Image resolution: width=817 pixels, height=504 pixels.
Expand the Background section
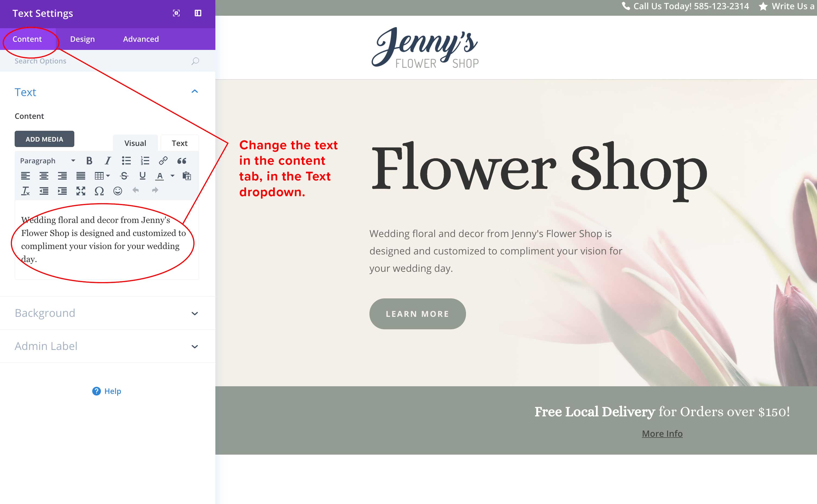point(107,313)
